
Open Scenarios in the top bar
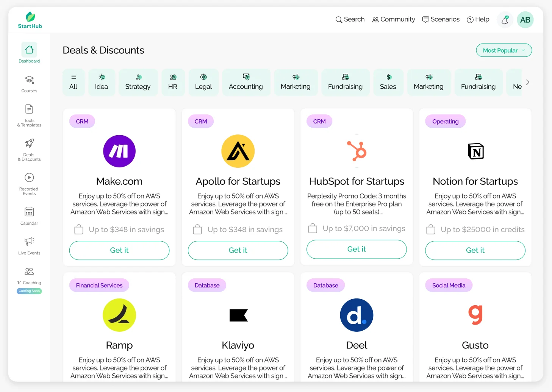pos(441,19)
